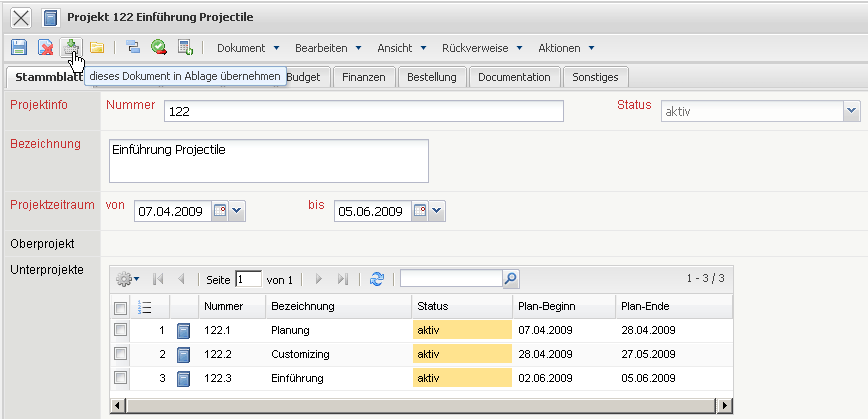The width and height of the screenshot is (868, 419).
Task: Click the grid's horizontal scrollbar right arrow
Action: tap(725, 404)
